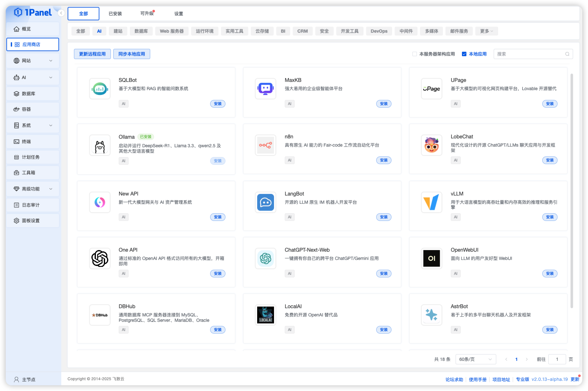Open the Ollama llama icon
This screenshot has width=588, height=391.
pos(100,145)
